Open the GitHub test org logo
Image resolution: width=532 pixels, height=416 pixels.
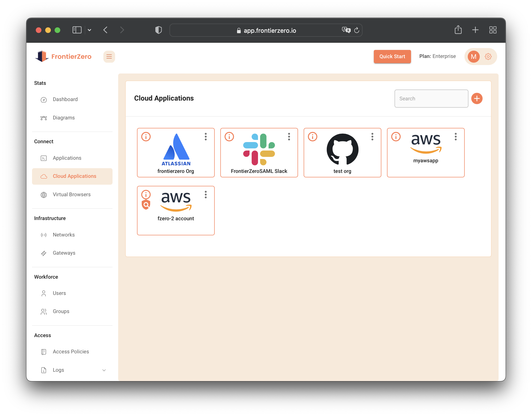[x=343, y=149]
